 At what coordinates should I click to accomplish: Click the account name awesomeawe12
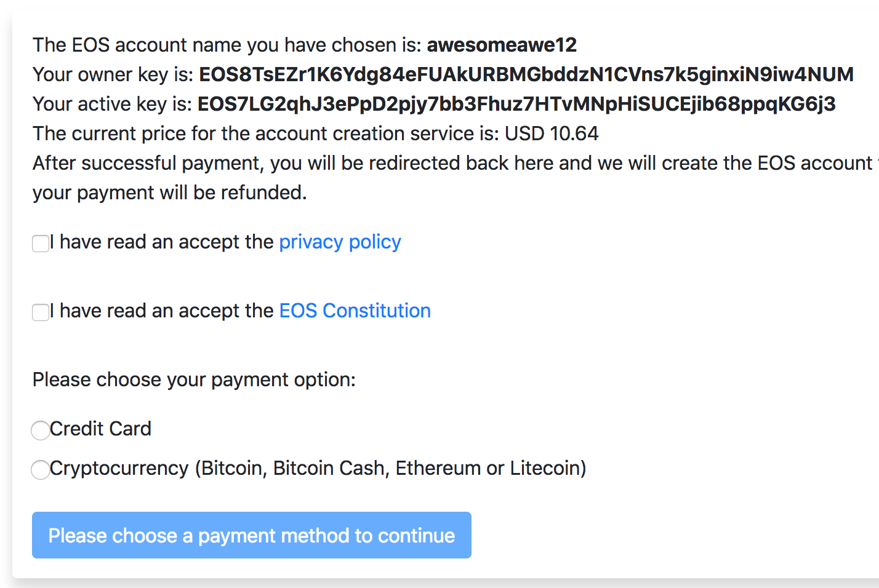click(502, 46)
